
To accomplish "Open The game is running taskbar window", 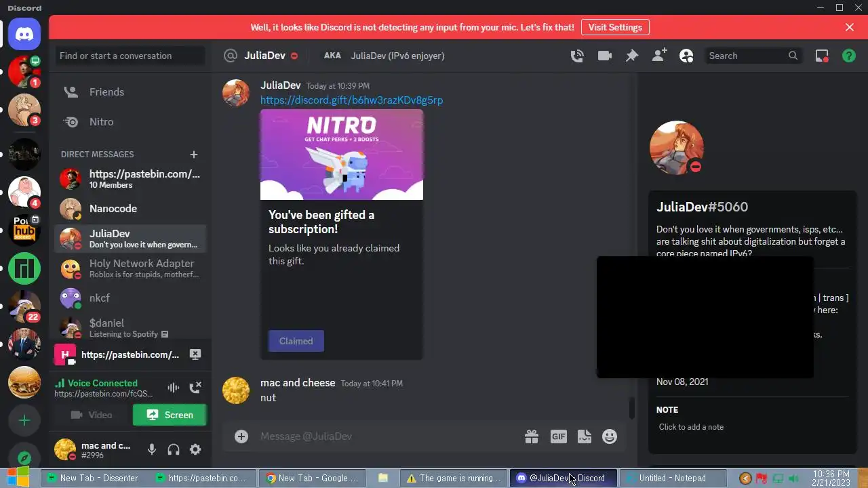I will coord(454,479).
